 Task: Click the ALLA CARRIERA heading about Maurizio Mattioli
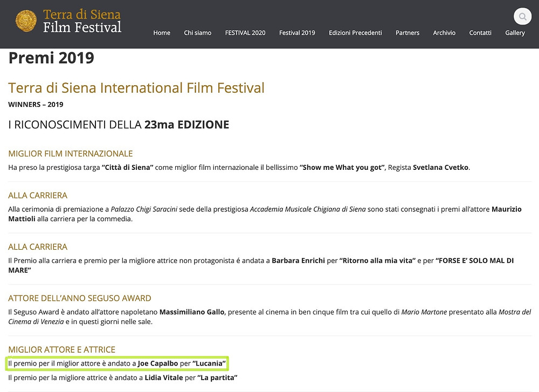point(38,196)
